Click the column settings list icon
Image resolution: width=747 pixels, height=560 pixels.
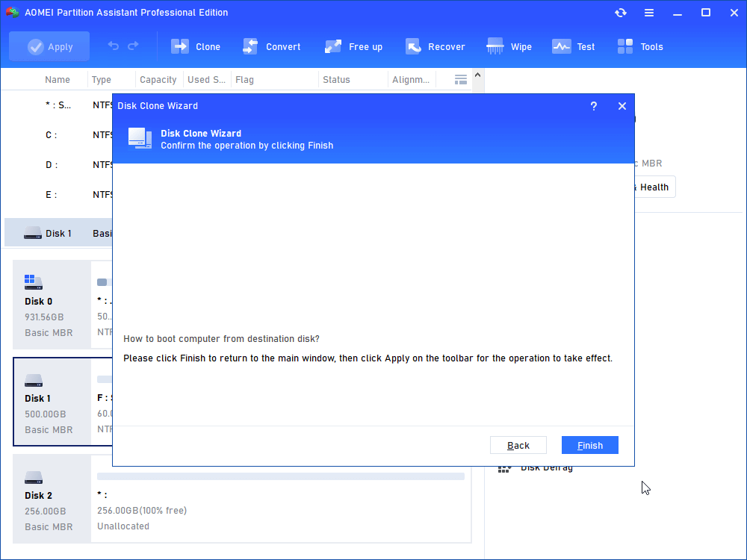[x=461, y=80]
